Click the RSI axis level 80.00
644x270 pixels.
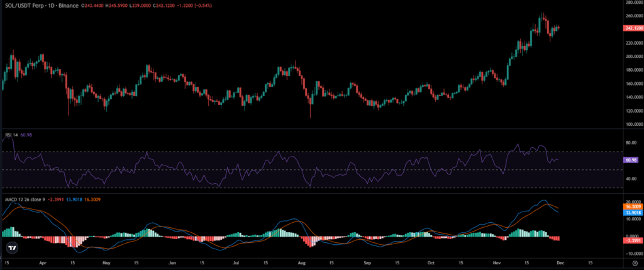click(x=630, y=143)
